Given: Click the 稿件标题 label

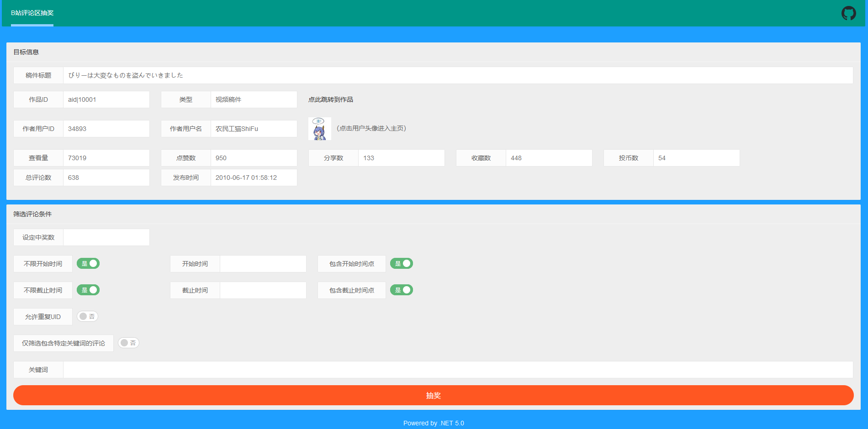Looking at the screenshot, I should click(x=38, y=75).
